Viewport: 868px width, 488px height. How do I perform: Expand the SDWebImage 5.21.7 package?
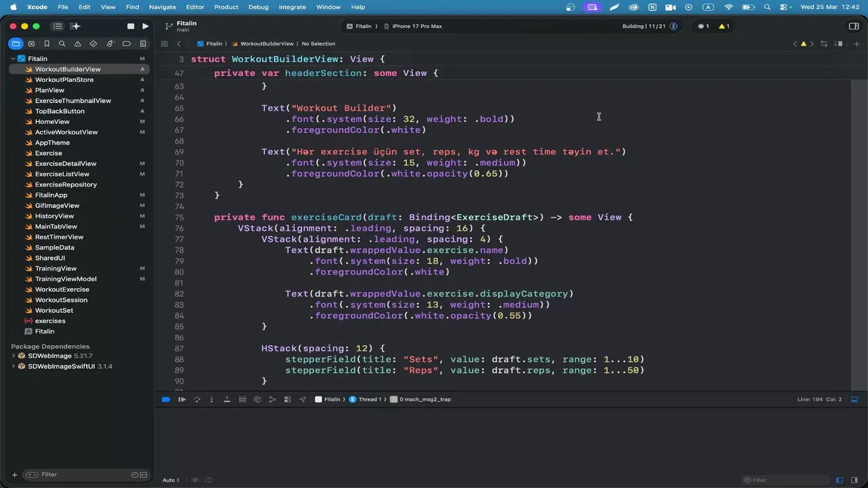[x=13, y=356]
